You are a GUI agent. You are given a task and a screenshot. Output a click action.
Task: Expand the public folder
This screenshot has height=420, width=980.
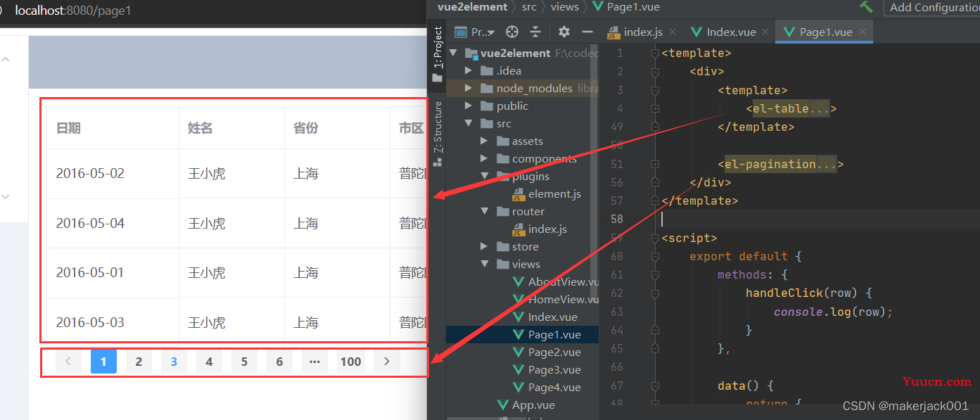469,106
